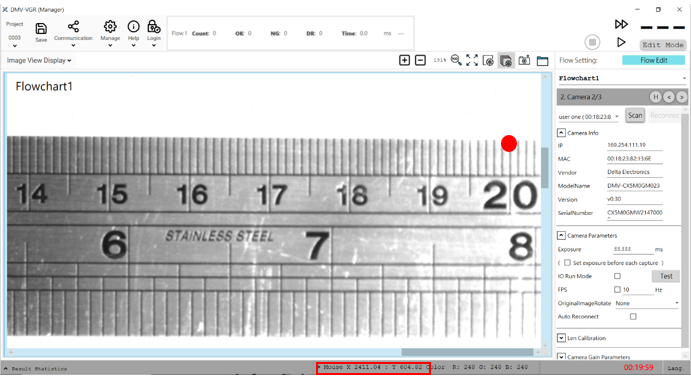Start the single-run play button
Screen dimensions: 691x377
621,42
